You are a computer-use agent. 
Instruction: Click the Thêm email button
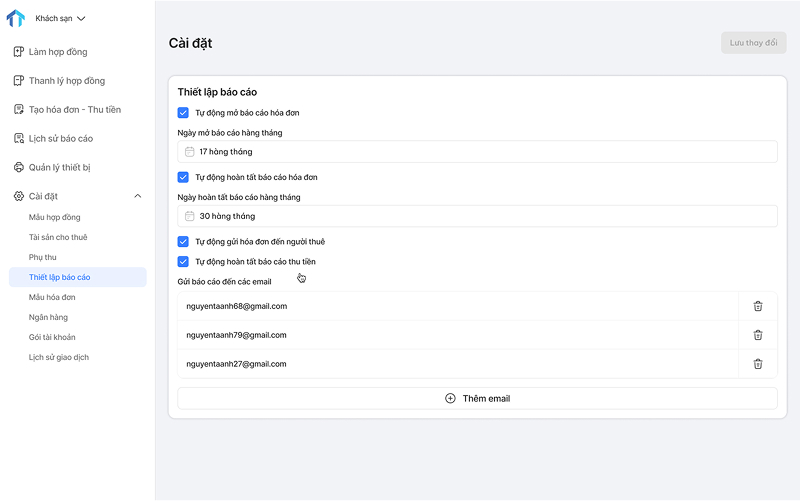477,398
